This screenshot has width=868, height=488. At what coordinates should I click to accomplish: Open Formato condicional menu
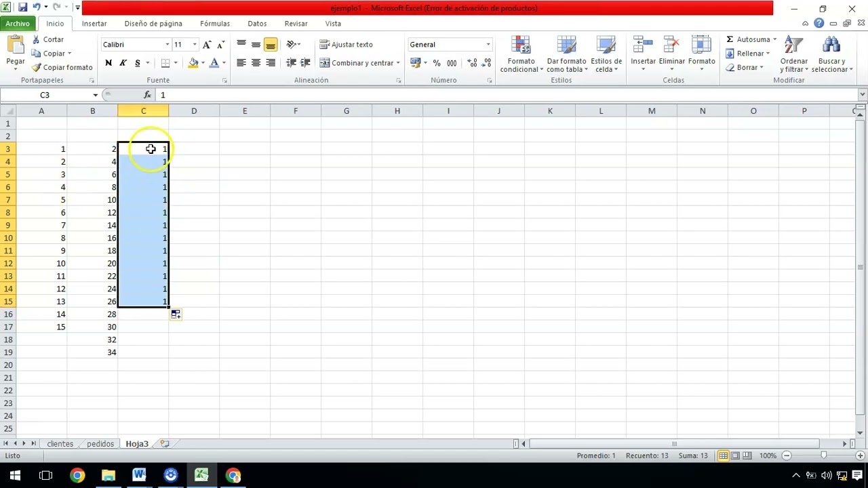521,54
